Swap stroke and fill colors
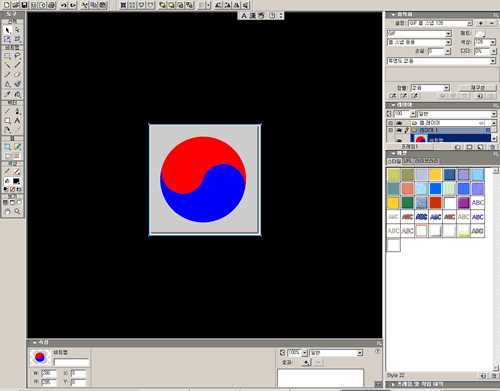 click(x=19, y=189)
